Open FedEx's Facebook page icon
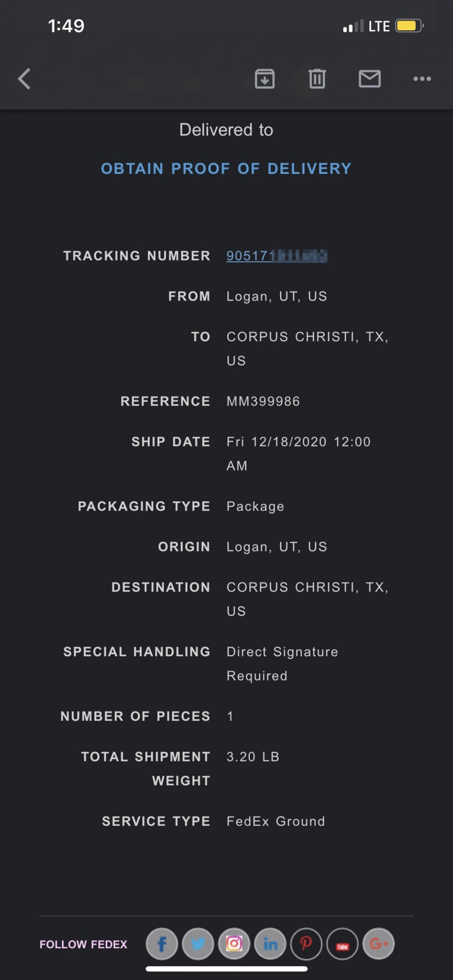 [162, 944]
